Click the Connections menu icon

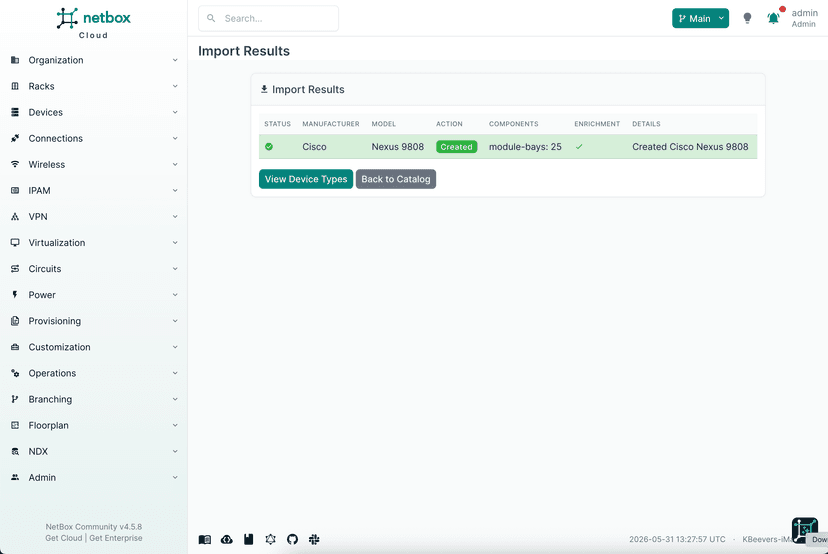(15, 138)
